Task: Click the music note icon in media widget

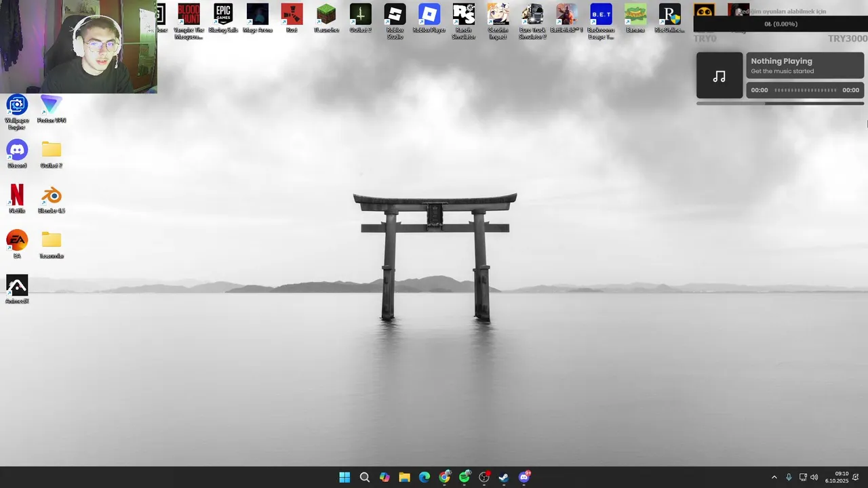Action: click(719, 77)
